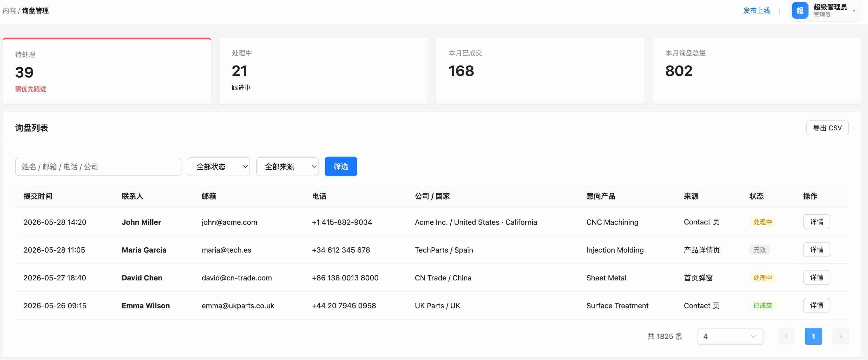Click the TechParts / Spain cell
This screenshot has width=868, height=360.
tap(444, 250)
